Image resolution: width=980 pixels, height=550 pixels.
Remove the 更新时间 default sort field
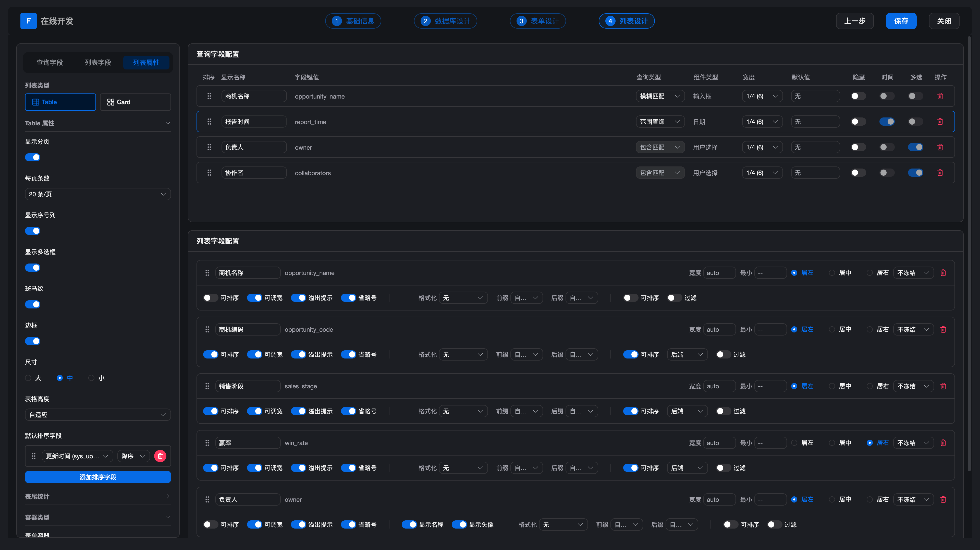point(160,456)
